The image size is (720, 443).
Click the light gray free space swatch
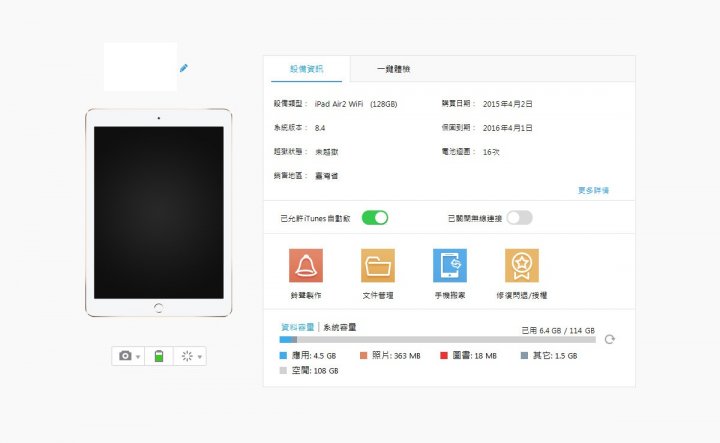[x=283, y=370]
